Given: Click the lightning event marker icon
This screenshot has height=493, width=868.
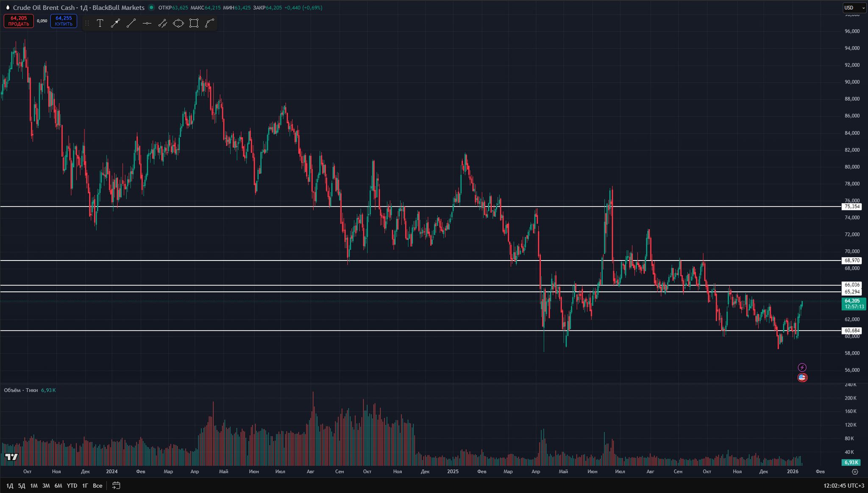Looking at the screenshot, I should pyautogui.click(x=802, y=367).
